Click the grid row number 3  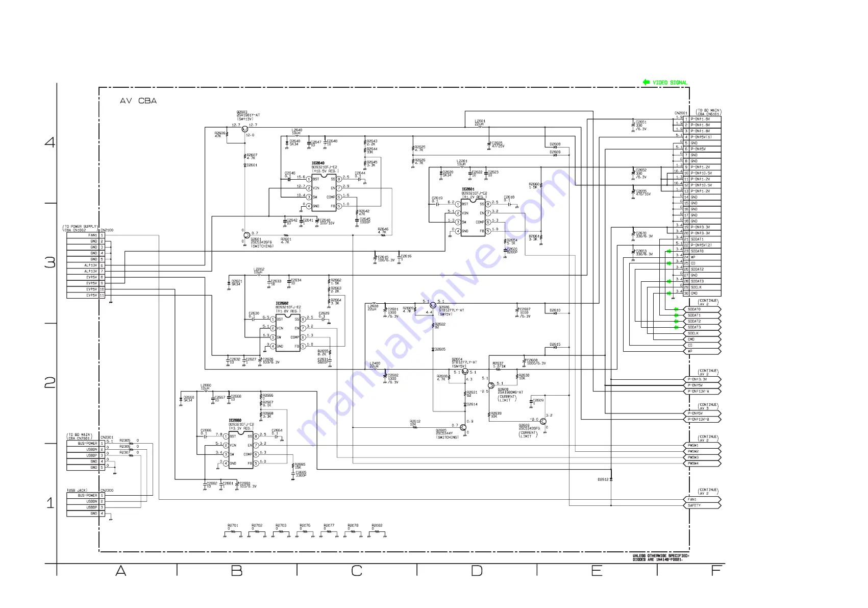tap(50, 262)
